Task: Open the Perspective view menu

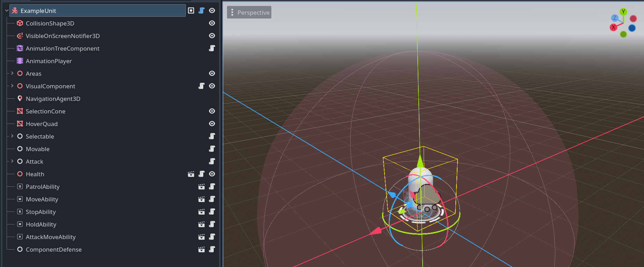Action: (x=249, y=12)
